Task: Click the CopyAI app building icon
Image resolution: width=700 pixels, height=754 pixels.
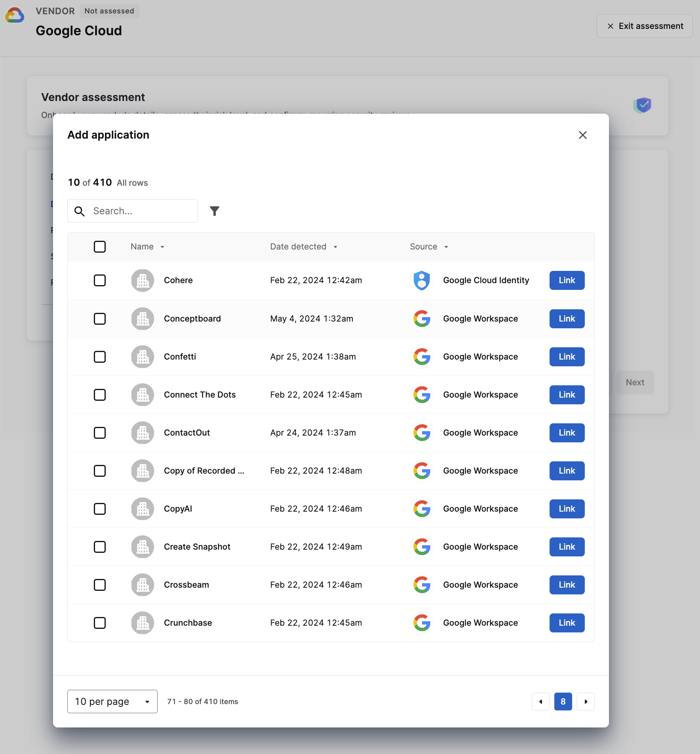Action: coord(143,509)
